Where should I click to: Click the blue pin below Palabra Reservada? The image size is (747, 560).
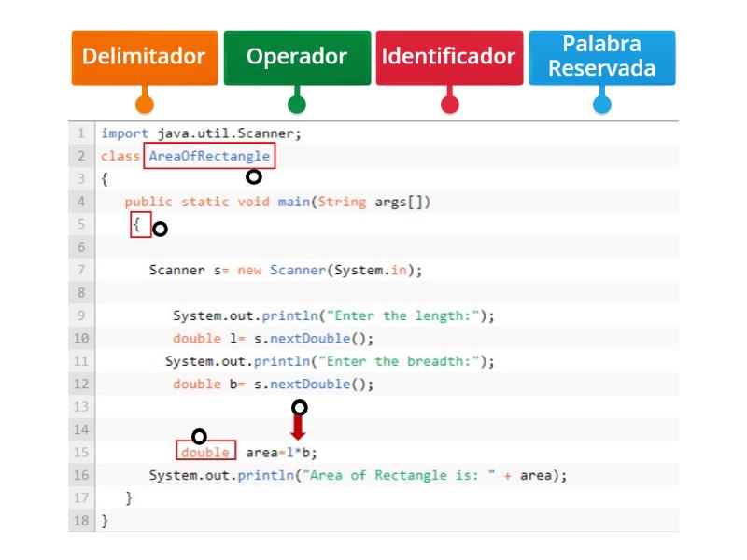[602, 103]
